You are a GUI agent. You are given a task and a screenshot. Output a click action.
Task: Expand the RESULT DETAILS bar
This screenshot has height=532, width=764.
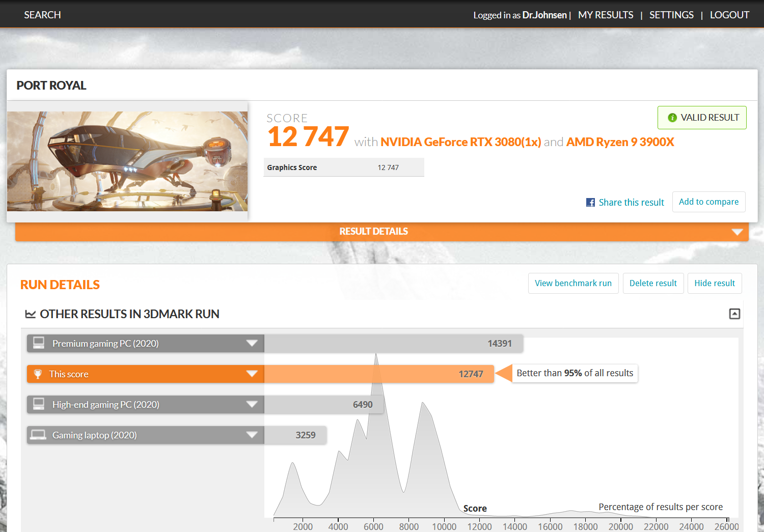pyautogui.click(x=381, y=232)
